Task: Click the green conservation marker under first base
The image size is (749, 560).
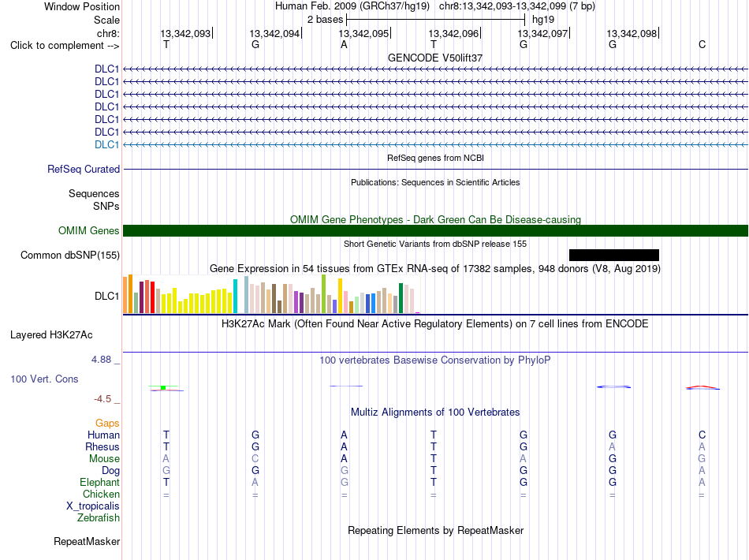Action: (163, 387)
